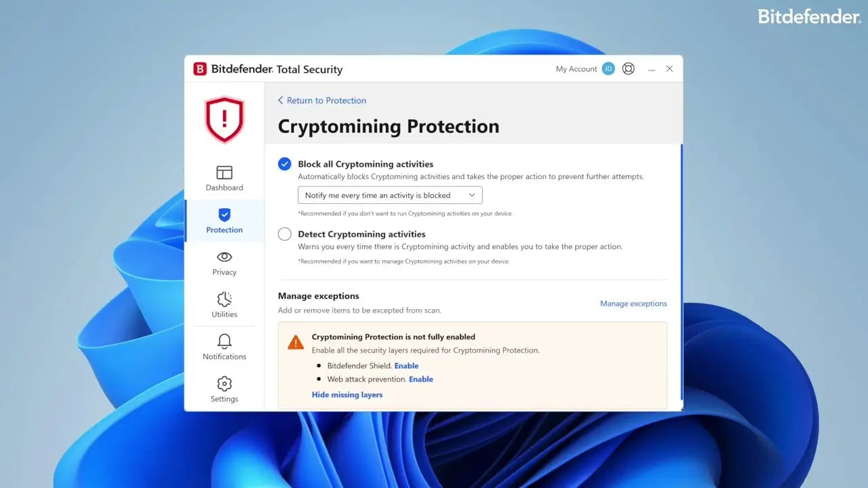
Task: Open the Manage exceptions link
Action: 633,304
